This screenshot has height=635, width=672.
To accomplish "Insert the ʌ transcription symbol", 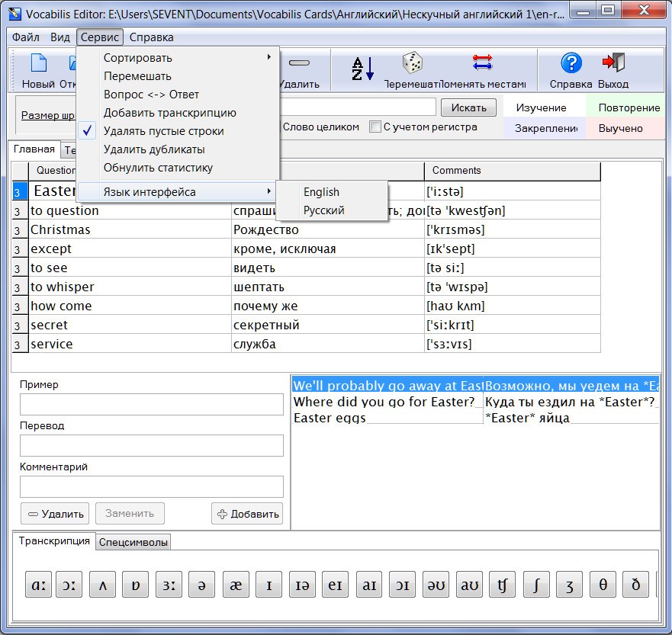I will 102,585.
